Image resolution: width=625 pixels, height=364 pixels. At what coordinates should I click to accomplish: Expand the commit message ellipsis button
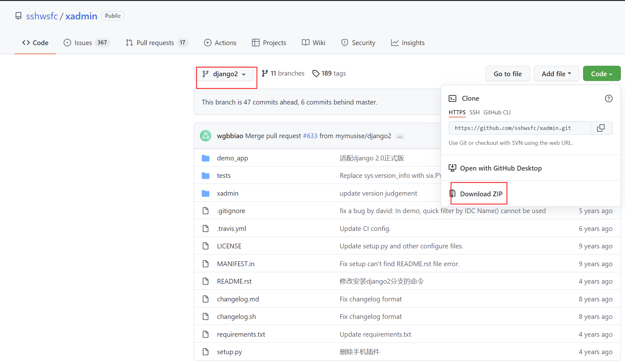click(400, 137)
